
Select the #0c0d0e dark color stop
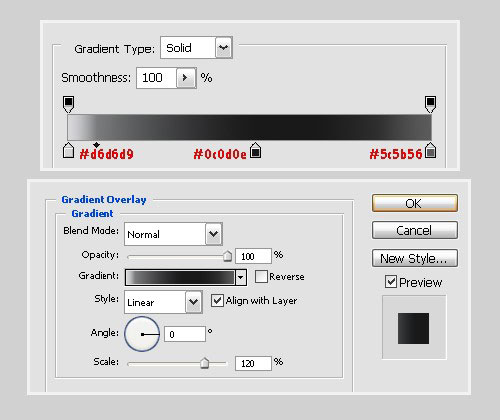tap(256, 150)
